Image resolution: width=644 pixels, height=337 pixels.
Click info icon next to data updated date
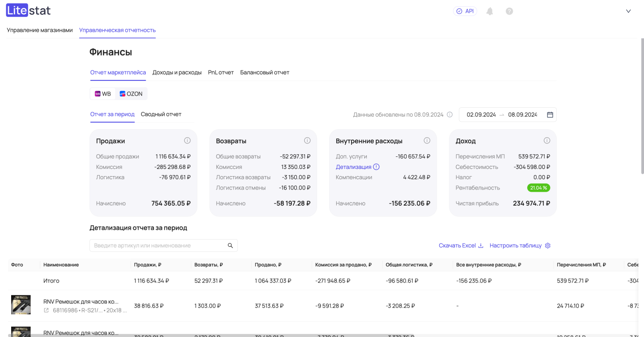(450, 115)
